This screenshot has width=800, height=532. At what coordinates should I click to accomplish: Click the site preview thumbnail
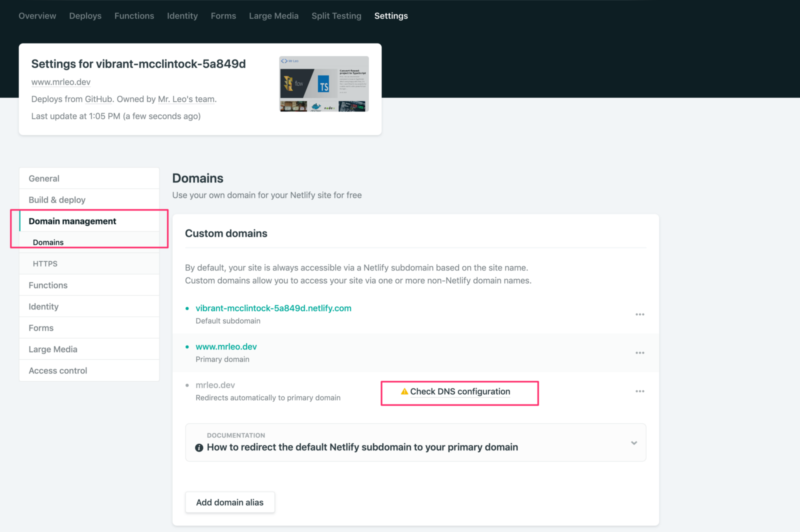click(x=324, y=84)
